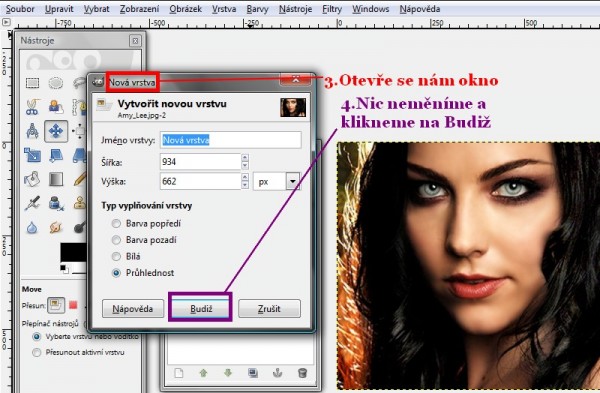
Task: Select the Move tool
Action: (x=56, y=131)
